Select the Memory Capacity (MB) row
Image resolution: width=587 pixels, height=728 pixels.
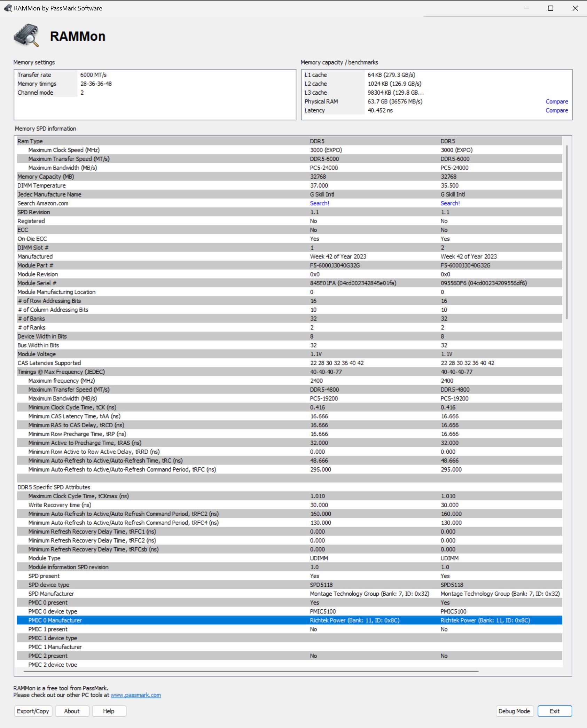(x=289, y=176)
